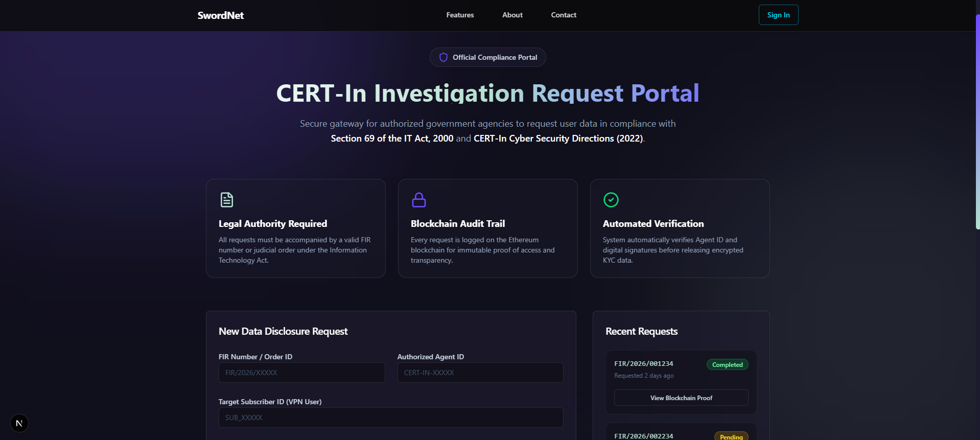Click the page vertical scrollbar
The height and width of the screenshot is (440, 980).
click(977, 121)
